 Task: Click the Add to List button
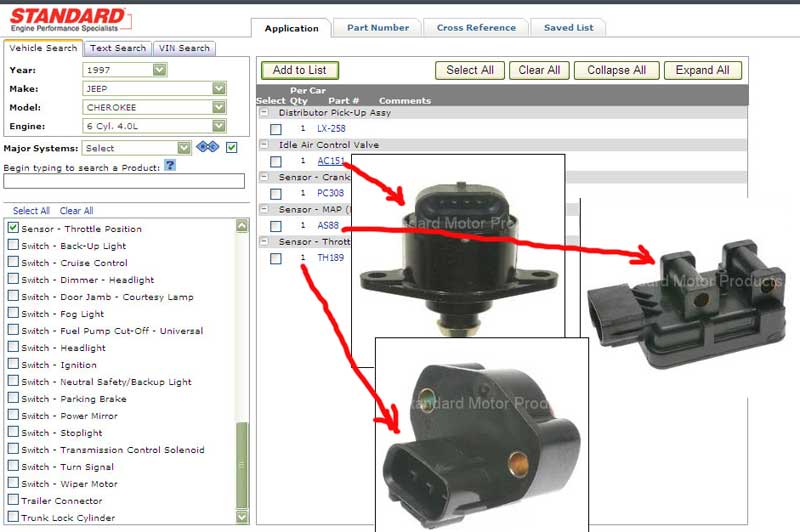[x=300, y=70]
